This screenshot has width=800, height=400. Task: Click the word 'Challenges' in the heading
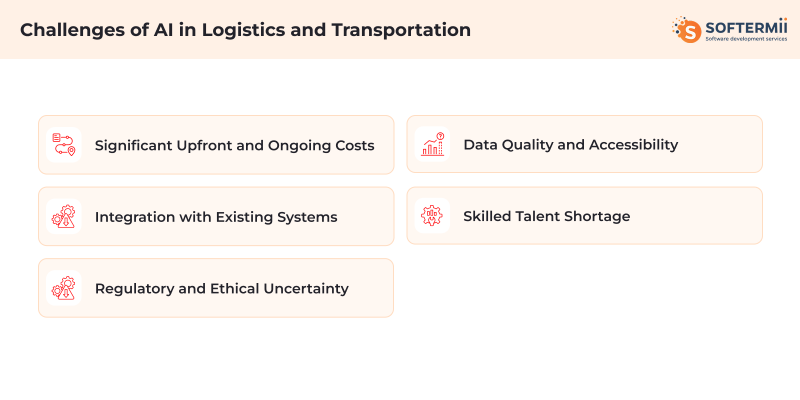(68, 30)
